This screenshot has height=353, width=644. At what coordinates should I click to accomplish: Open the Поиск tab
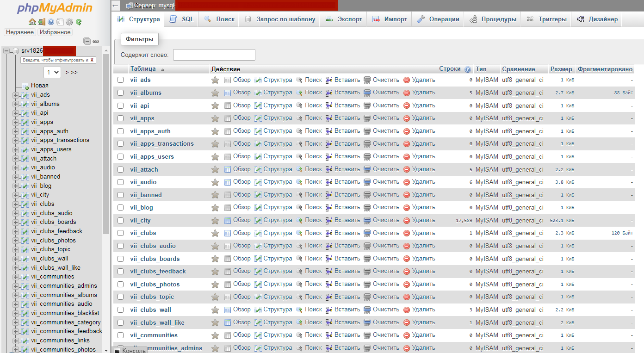tap(219, 19)
